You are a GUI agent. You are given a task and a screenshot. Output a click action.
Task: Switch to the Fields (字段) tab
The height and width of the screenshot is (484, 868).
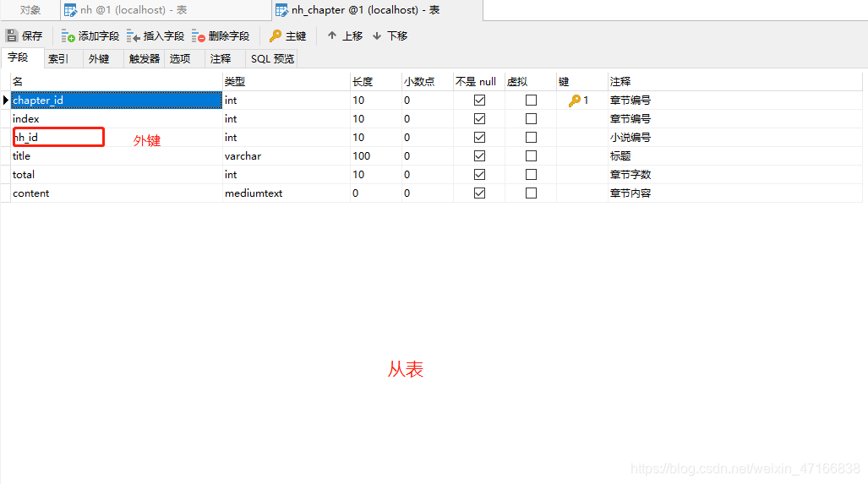point(22,57)
